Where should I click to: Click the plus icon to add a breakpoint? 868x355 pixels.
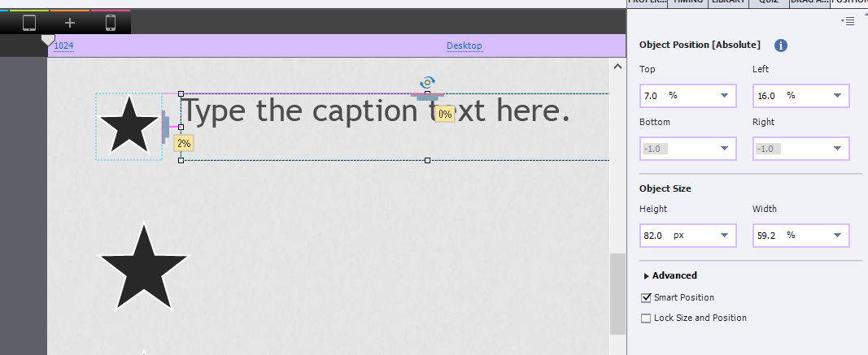(x=70, y=23)
